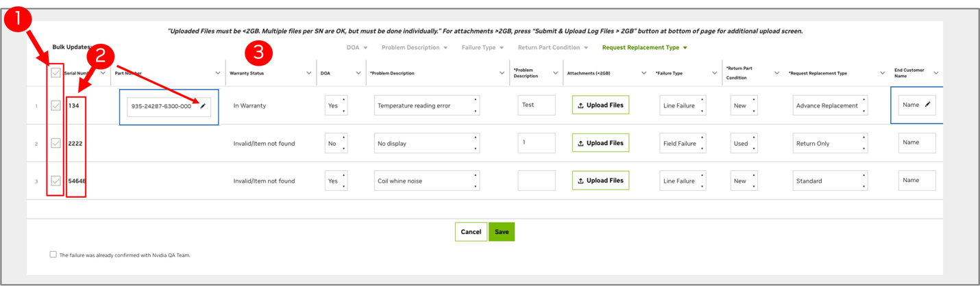
Task: Open the DOA dropdown in the serial 134 row
Action: (x=336, y=105)
